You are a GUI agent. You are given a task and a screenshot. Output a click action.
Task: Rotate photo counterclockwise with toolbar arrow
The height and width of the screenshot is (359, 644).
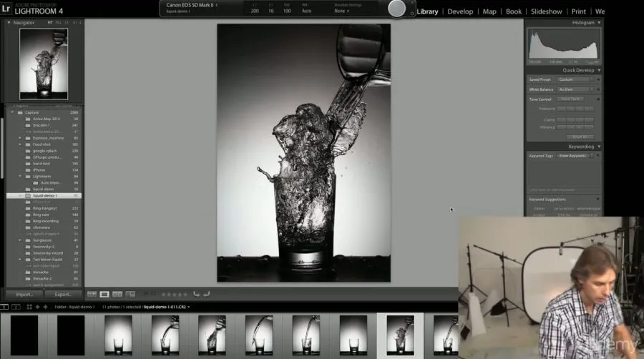[x=196, y=294]
